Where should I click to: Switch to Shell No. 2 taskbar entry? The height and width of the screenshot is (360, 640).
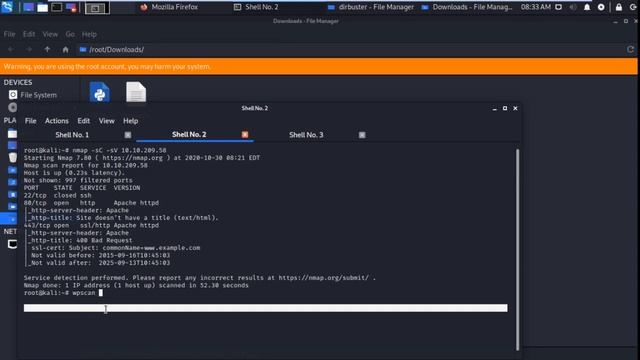(x=256, y=7)
